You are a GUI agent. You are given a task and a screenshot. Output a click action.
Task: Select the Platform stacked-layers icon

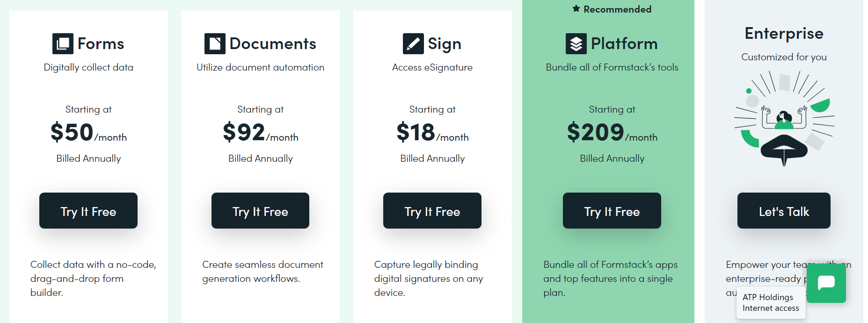click(576, 43)
